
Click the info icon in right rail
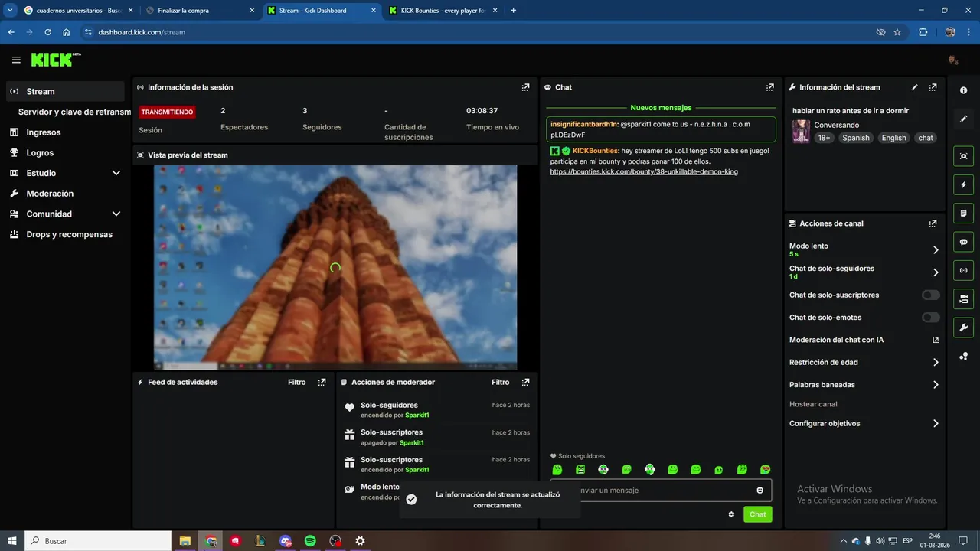(x=963, y=90)
